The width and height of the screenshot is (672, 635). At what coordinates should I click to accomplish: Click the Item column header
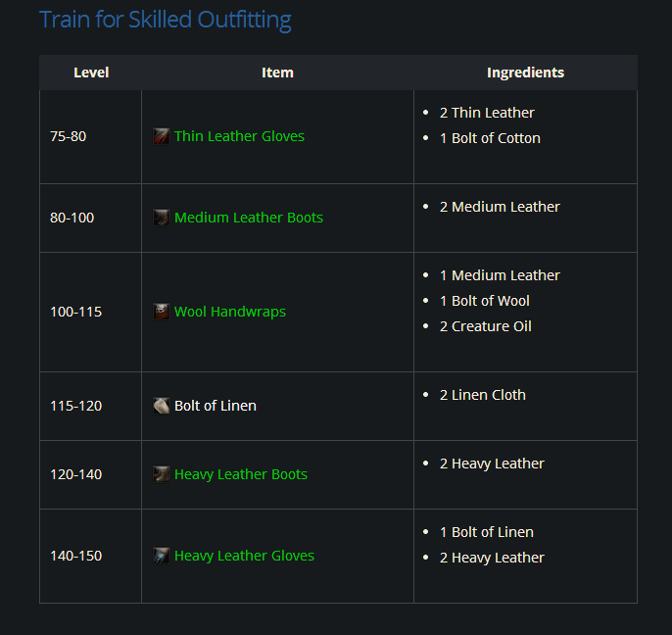(x=277, y=73)
